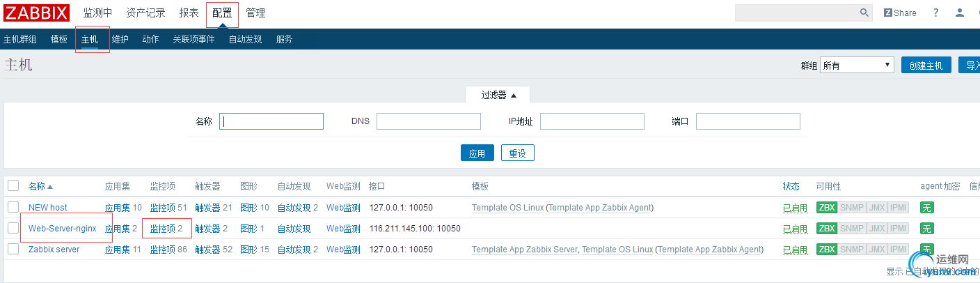Click the 重设 filter button
This screenshot has width=980, height=283.
click(x=517, y=153)
